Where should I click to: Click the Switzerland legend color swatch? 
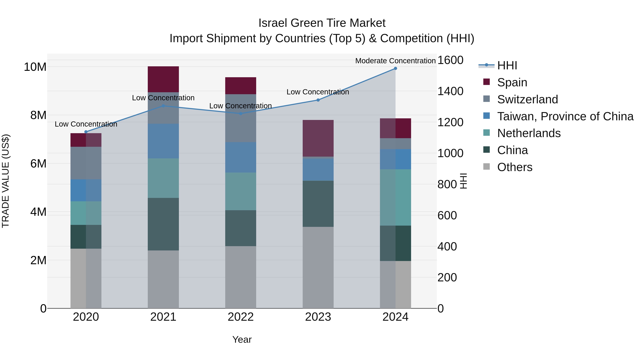pyautogui.click(x=487, y=99)
